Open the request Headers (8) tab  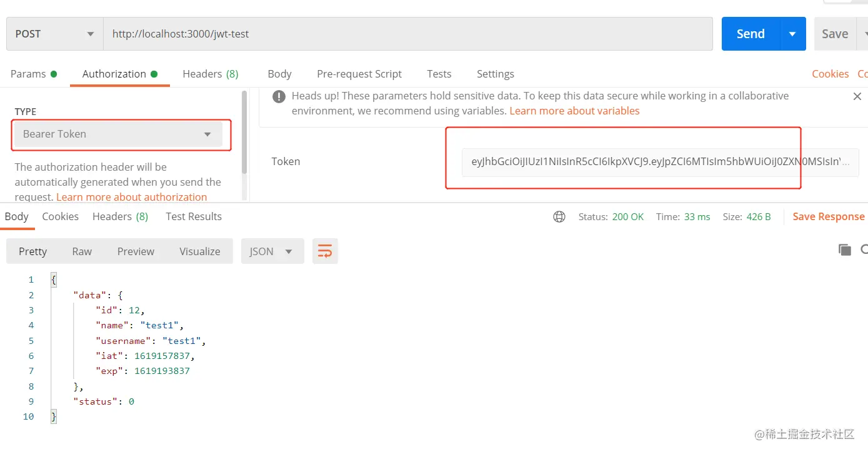[211, 74]
